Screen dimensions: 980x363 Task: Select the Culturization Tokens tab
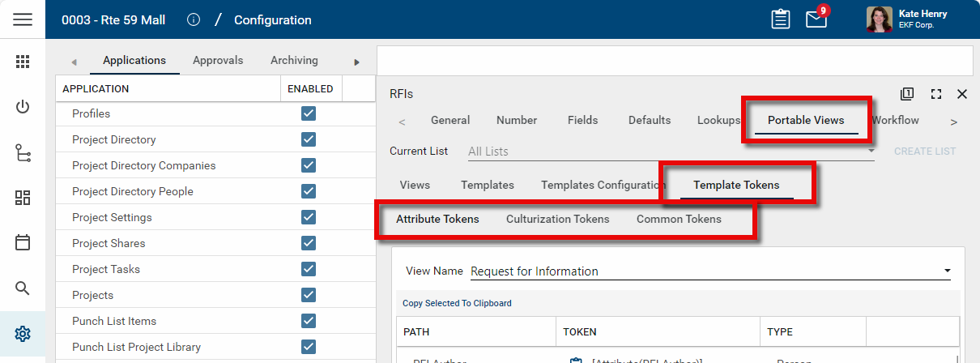click(x=557, y=219)
